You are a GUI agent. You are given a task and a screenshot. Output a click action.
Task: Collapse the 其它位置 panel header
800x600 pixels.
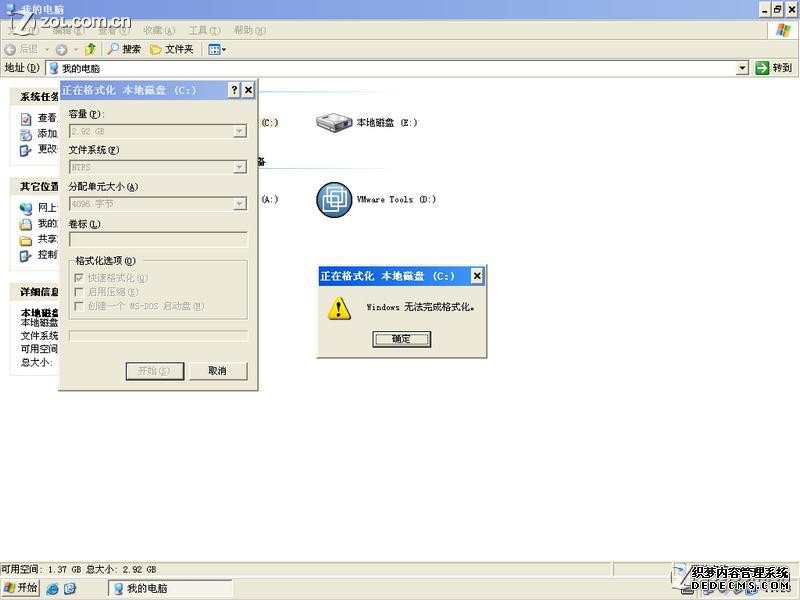point(35,187)
